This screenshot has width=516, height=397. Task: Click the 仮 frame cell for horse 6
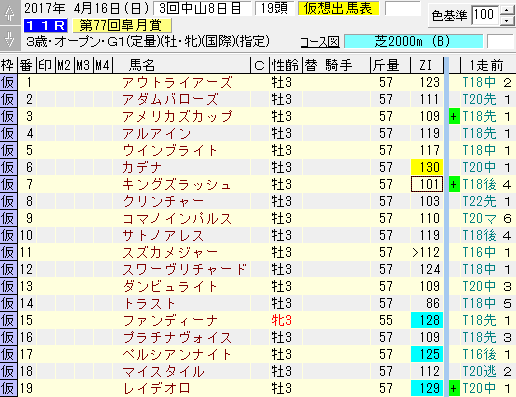tap(8, 167)
